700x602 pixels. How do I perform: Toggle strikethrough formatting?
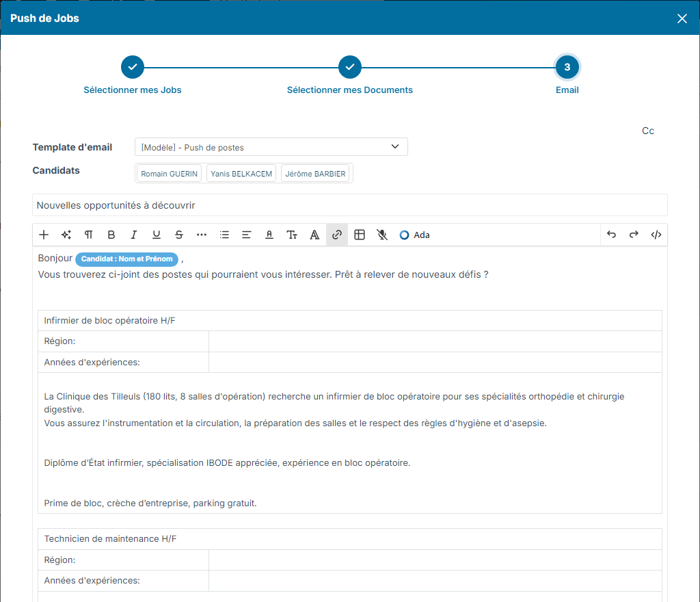(179, 235)
